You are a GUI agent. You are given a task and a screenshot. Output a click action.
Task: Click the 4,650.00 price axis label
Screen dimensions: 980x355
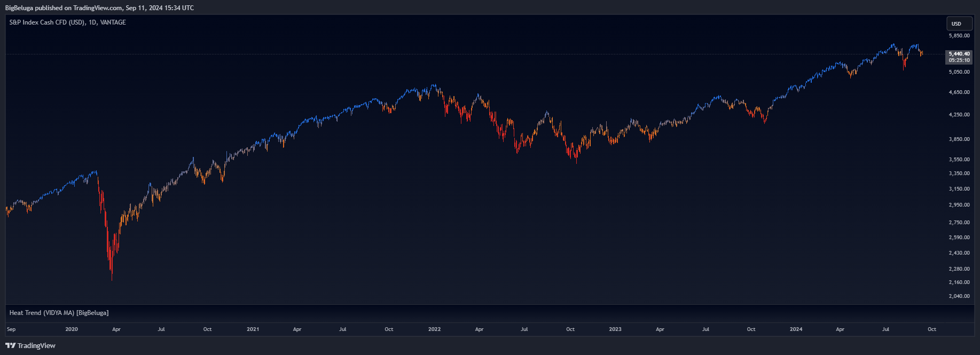(959, 92)
